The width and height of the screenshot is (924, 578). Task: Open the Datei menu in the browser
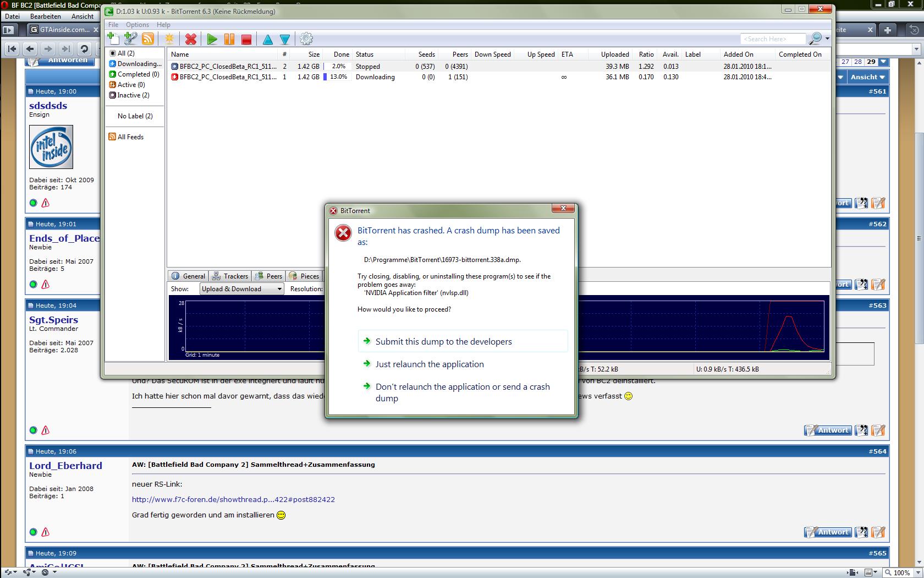[x=12, y=17]
